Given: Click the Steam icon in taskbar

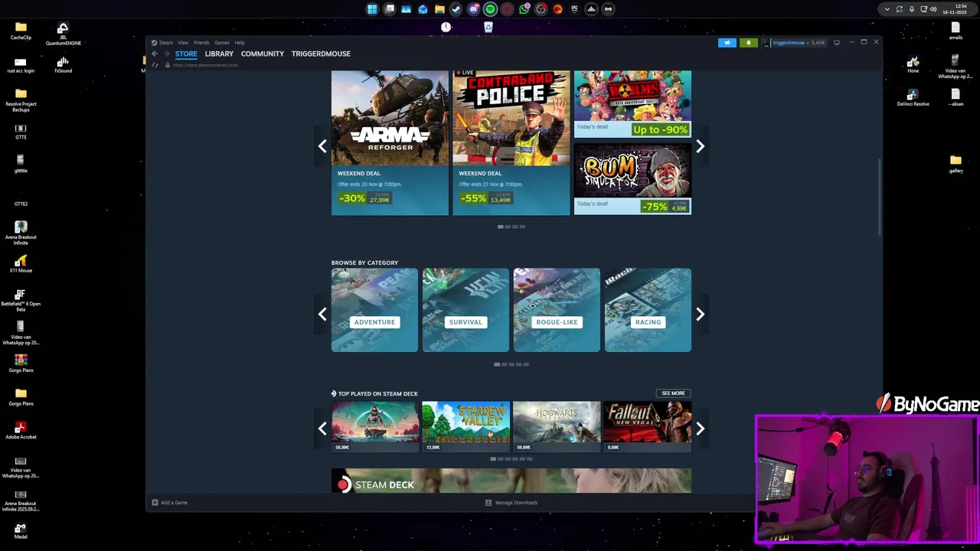Looking at the screenshot, I should coord(456,9).
